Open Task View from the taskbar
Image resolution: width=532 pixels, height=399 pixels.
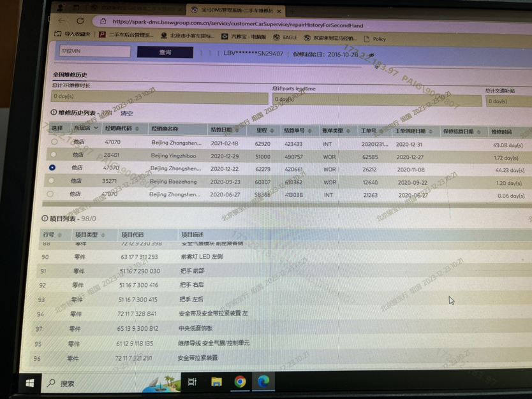pos(193,382)
